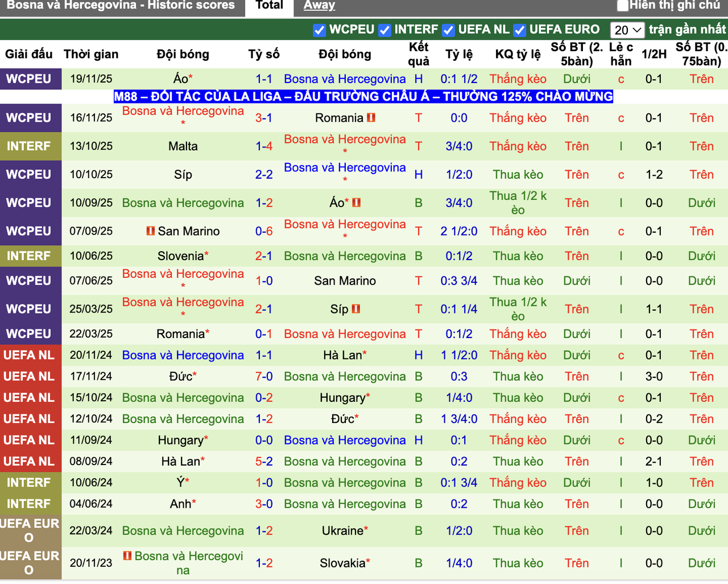Uncheck the UEFA NL filter checkbox
Image resolution: width=728 pixels, height=584 pixels.
[449, 30]
